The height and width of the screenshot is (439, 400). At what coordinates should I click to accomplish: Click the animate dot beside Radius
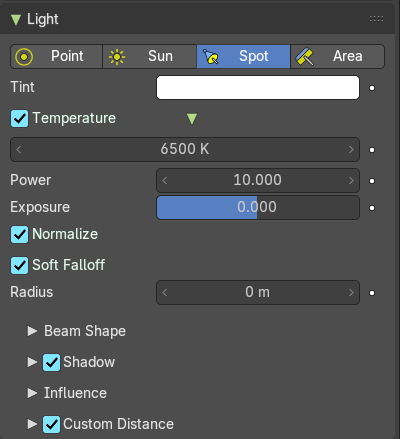[x=372, y=293]
